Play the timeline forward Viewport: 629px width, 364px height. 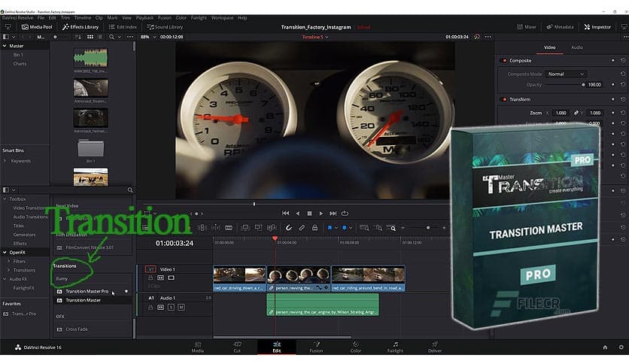point(321,214)
